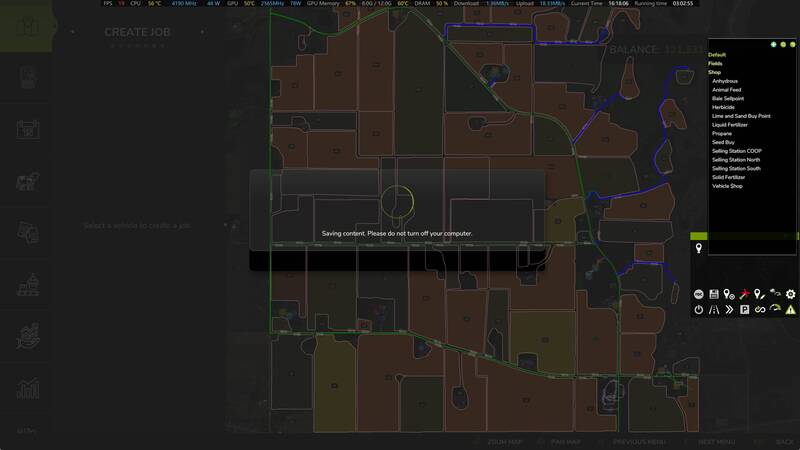The image size is (800, 450).
Task: Click FPS readout in overlay bar
Action: point(114,3)
